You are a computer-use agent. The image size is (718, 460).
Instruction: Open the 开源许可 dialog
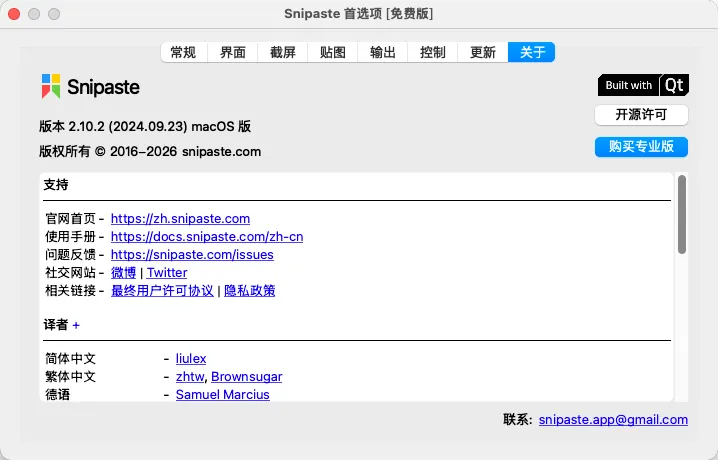pyautogui.click(x=641, y=114)
